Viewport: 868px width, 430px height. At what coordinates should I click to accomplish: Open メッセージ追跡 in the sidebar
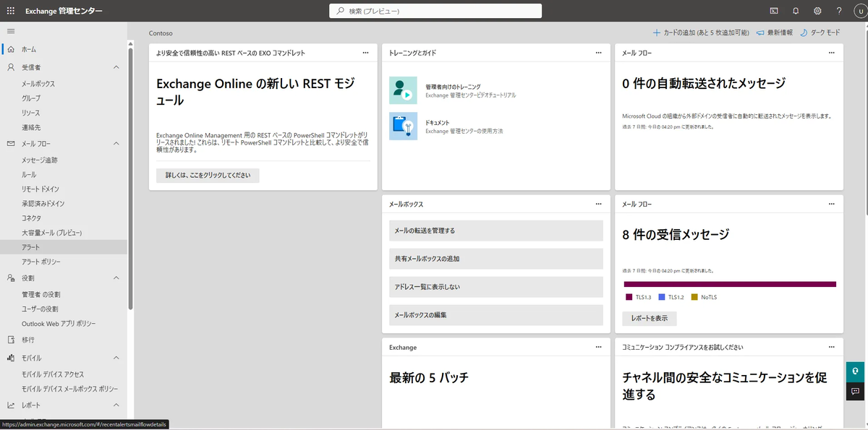tap(40, 160)
